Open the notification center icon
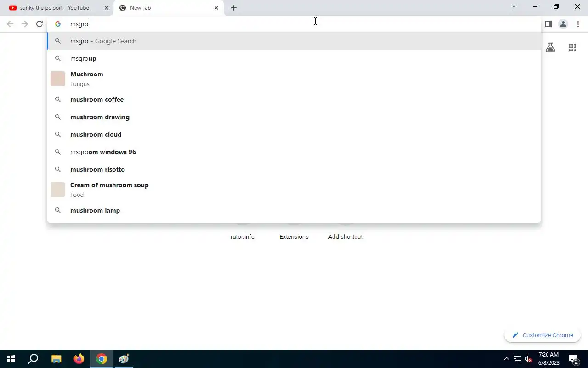This screenshot has height=368, width=588. pos(573,359)
